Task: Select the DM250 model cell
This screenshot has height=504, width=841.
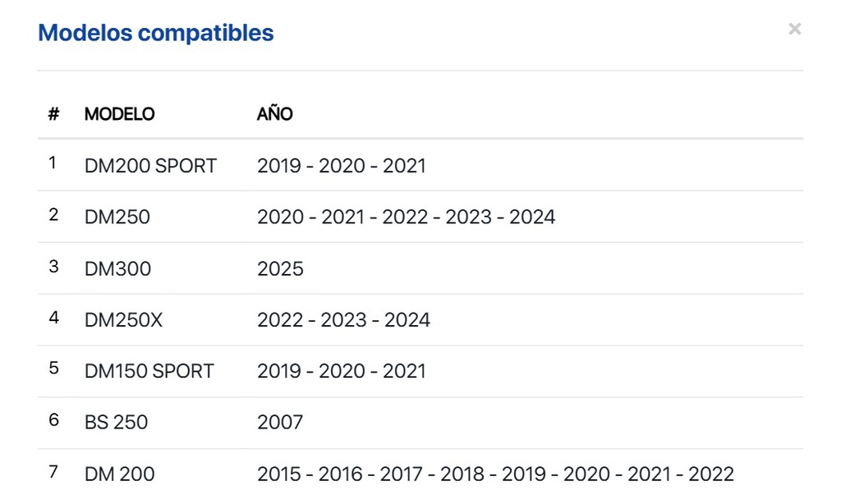Action: pos(117,217)
